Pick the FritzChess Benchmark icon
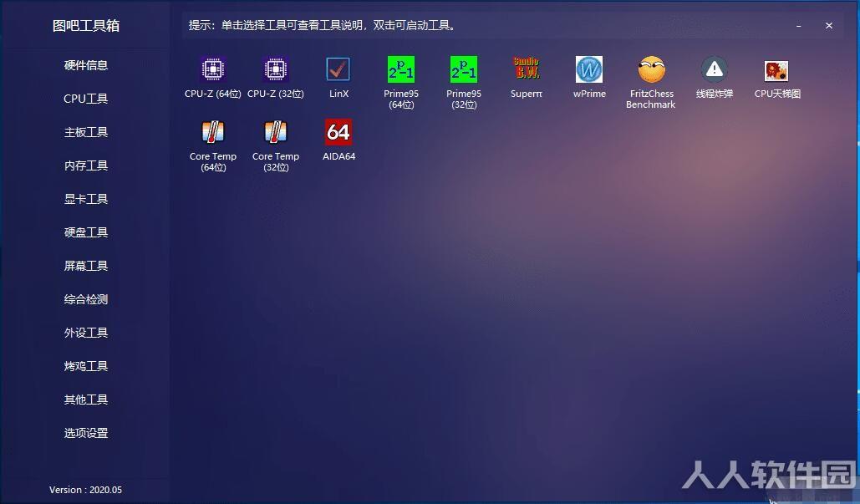The height and width of the screenshot is (504, 860). pos(652,69)
